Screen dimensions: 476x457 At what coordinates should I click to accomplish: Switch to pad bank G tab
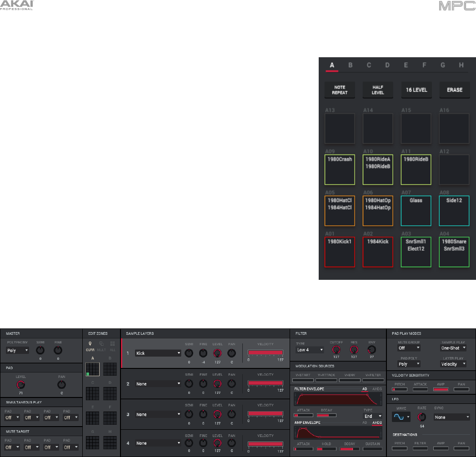(443, 65)
